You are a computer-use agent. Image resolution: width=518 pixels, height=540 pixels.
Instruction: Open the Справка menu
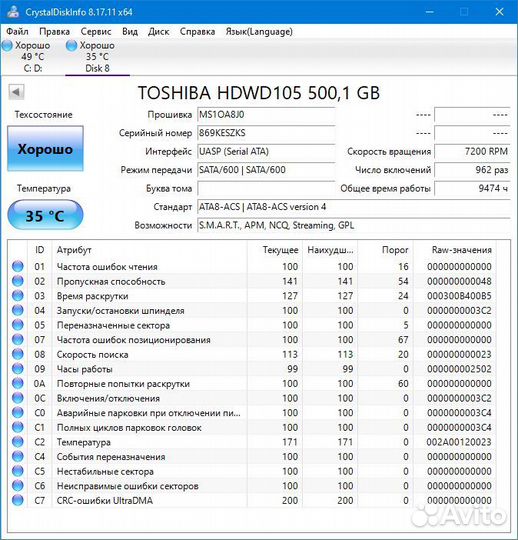pyautogui.click(x=197, y=32)
